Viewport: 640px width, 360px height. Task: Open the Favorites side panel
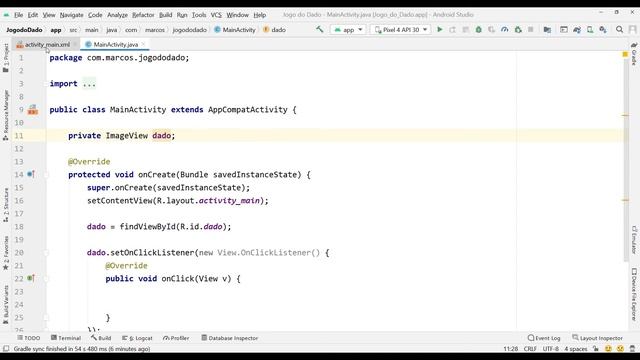6,253
